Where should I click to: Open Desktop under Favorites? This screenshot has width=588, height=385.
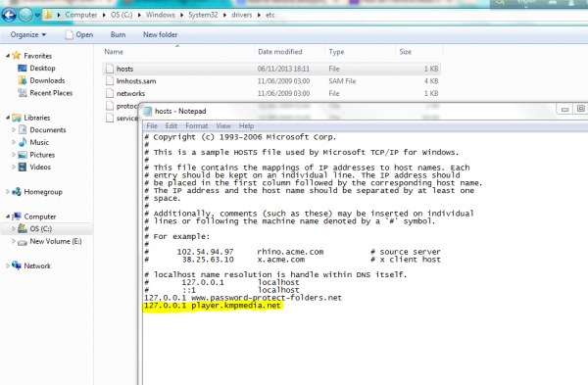click(42, 68)
